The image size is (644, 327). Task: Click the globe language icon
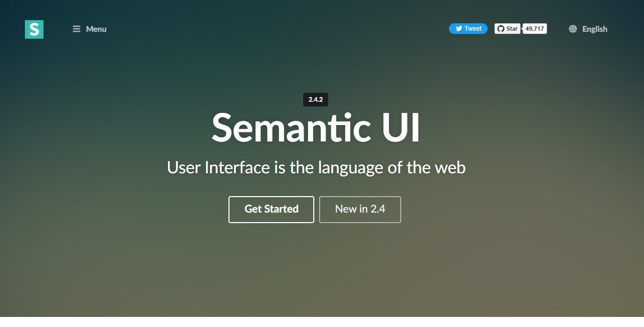[573, 29]
